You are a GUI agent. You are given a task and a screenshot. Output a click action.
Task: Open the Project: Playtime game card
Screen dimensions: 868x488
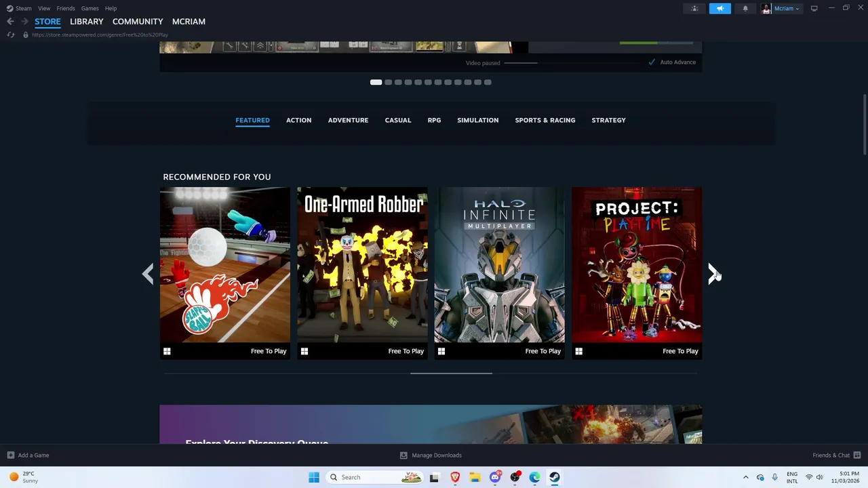tap(637, 273)
